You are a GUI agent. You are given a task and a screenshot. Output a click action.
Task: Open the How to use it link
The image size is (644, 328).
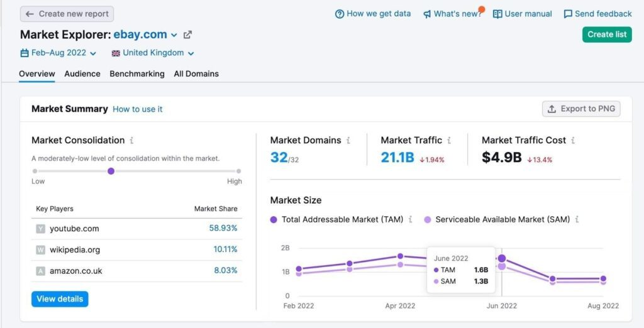tap(138, 109)
